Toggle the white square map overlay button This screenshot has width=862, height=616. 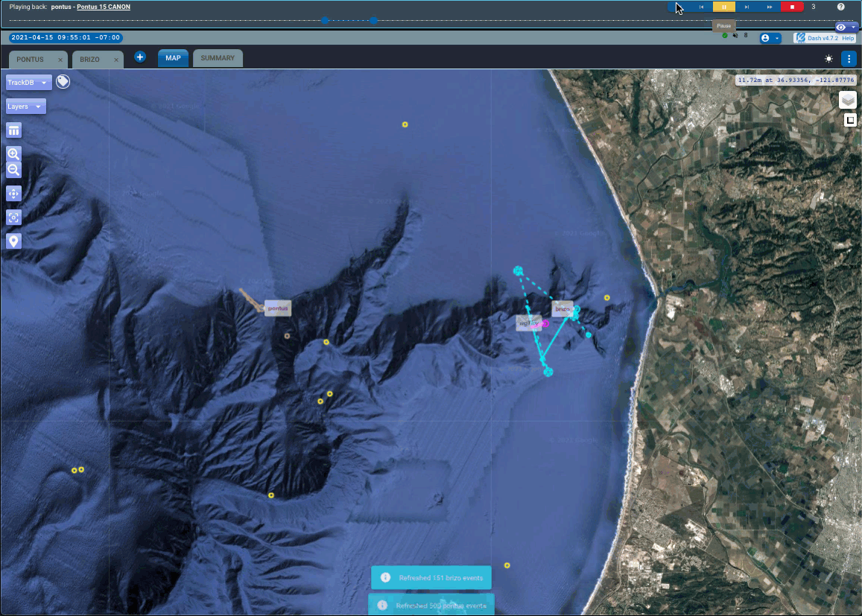[849, 120]
